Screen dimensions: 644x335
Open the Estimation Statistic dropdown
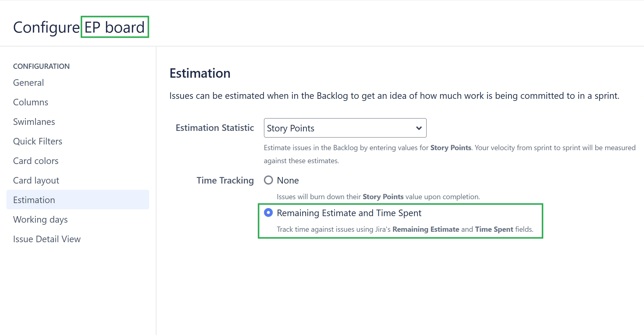coord(345,128)
